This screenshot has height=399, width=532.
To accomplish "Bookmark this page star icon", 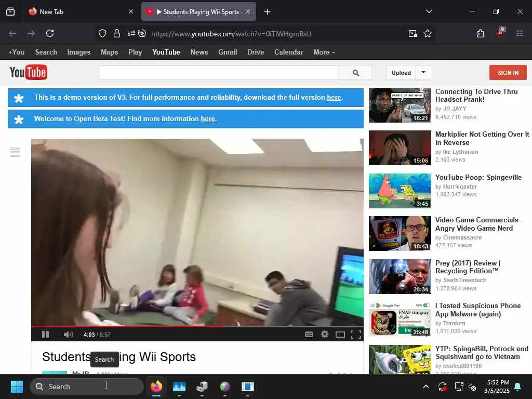I will pyautogui.click(x=428, y=33).
